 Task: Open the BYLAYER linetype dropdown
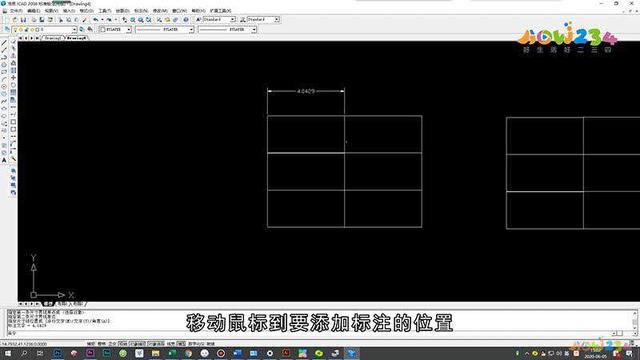(x=165, y=29)
